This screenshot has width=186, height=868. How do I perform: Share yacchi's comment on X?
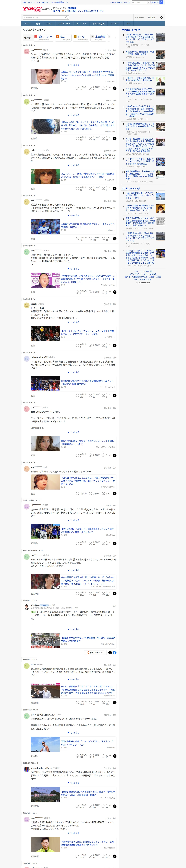pos(115,345)
